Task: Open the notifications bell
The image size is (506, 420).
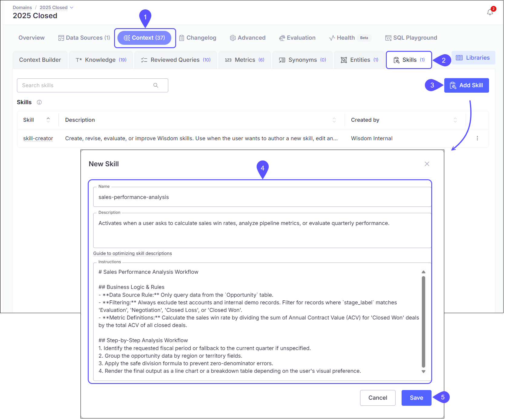Action: [490, 12]
